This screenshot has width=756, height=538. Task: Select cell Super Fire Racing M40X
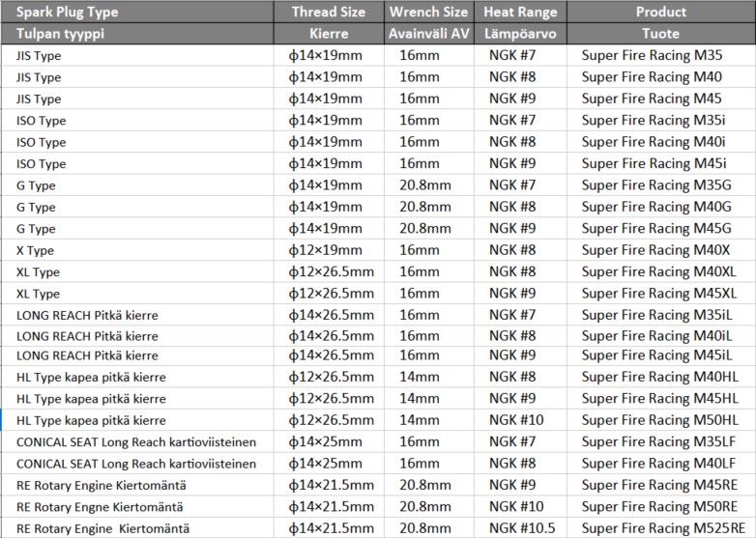pos(661,250)
